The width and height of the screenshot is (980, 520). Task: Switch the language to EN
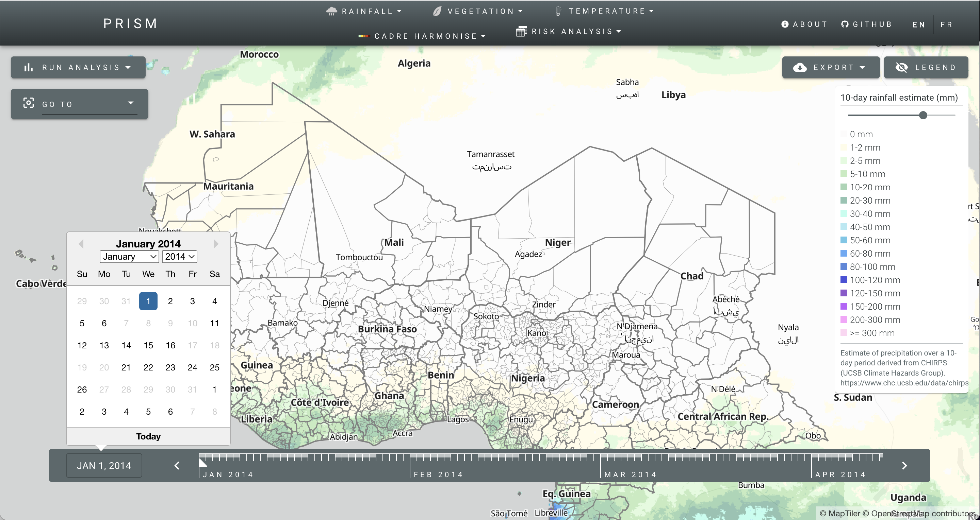click(918, 25)
